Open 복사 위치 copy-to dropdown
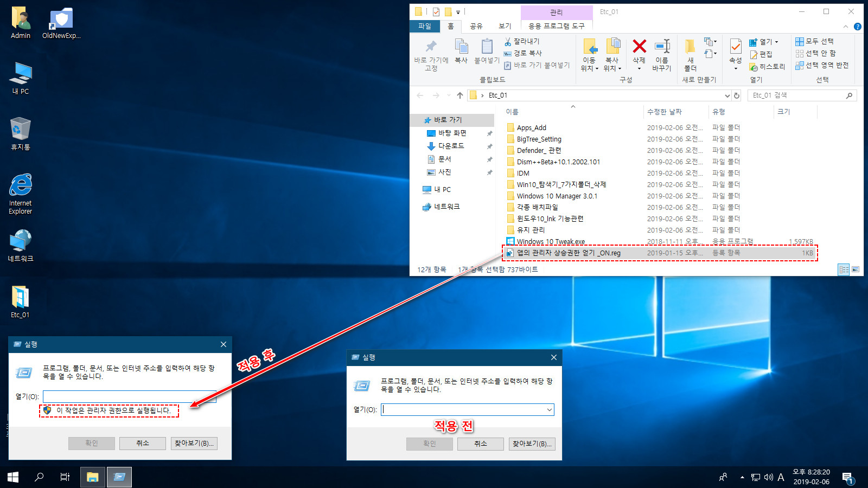868x488 pixels. click(x=612, y=55)
